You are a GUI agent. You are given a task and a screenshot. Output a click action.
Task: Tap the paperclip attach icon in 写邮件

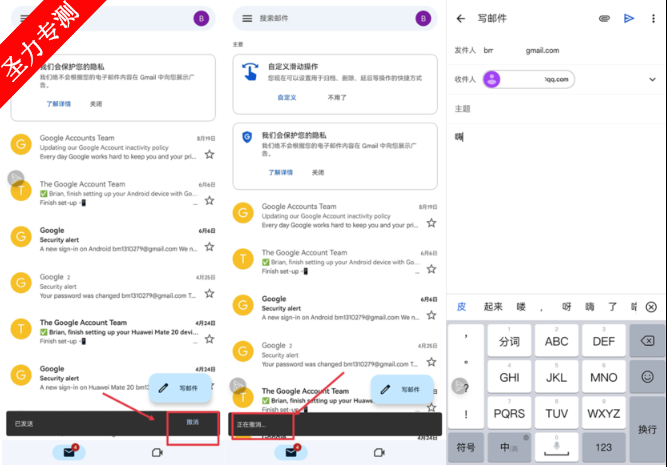click(x=604, y=18)
